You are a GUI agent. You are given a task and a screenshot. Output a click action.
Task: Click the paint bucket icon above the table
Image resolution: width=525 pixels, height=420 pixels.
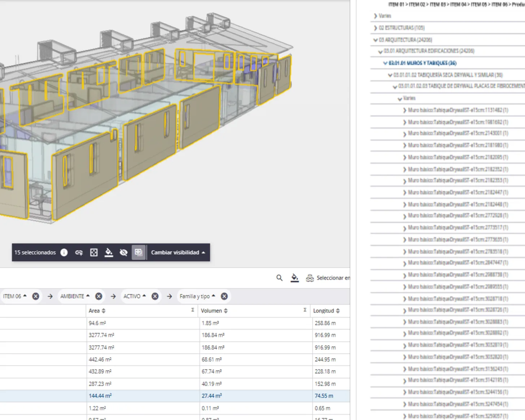point(295,278)
